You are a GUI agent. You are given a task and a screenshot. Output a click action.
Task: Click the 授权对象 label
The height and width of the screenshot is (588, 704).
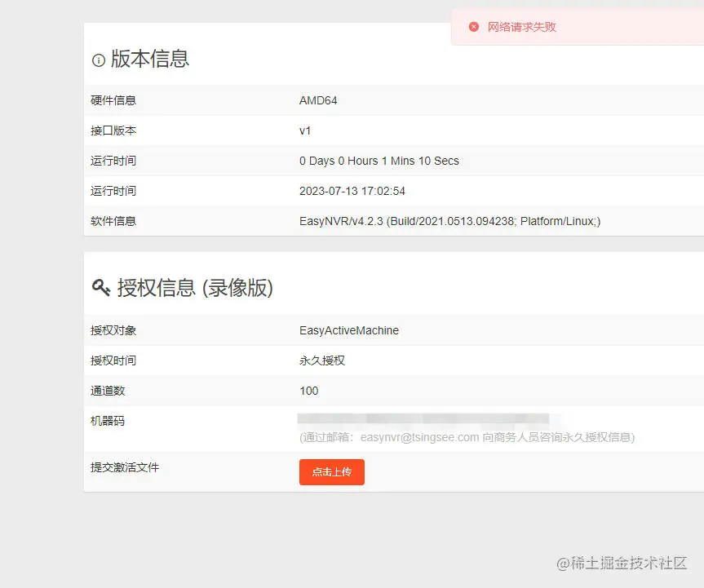pyautogui.click(x=113, y=330)
